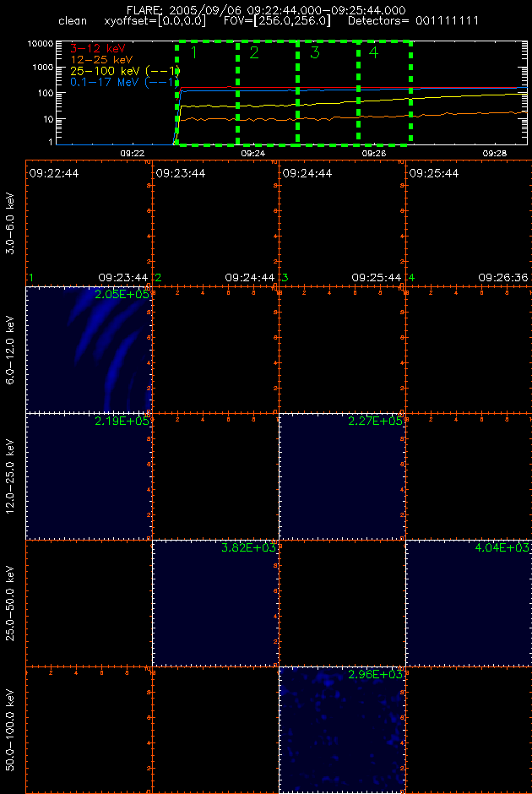Click the end time 09:25:44 beside green 3

(x=377, y=278)
